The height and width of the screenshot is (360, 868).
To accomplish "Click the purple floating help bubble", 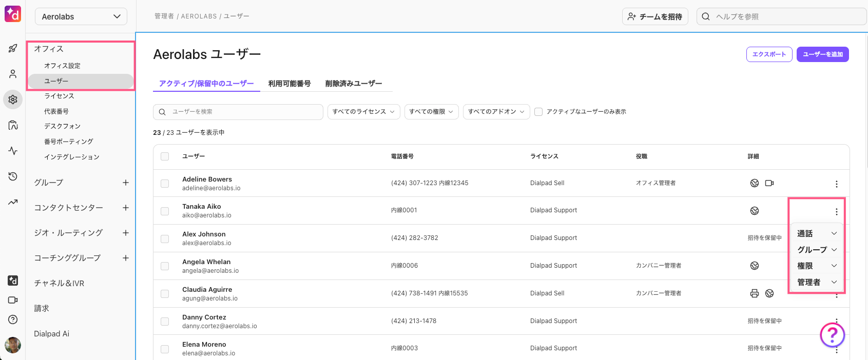I will [832, 335].
